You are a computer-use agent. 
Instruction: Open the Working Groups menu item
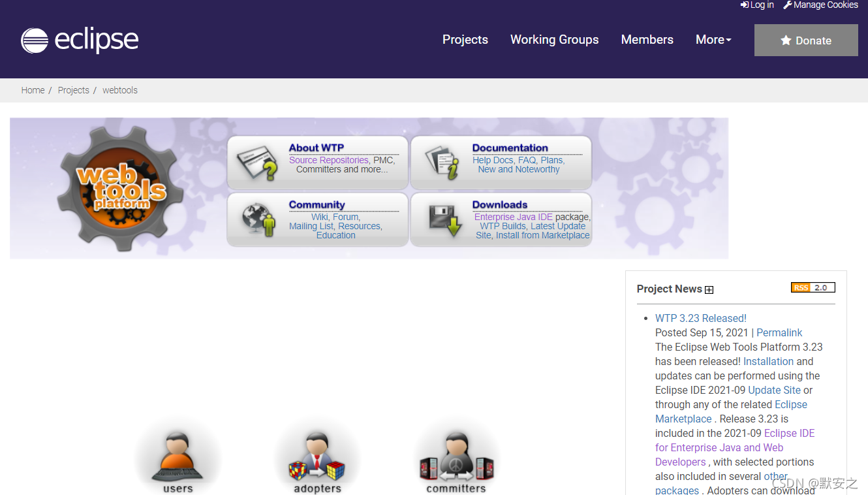click(555, 40)
